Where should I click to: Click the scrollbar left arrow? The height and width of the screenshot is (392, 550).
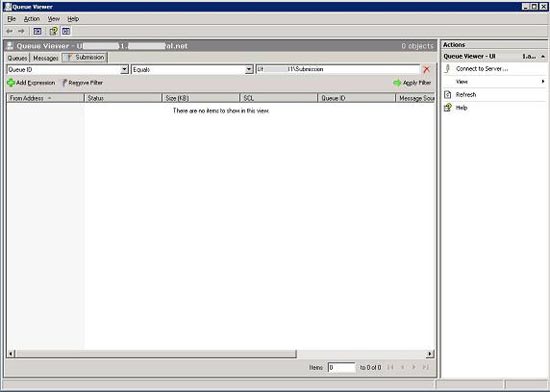pos(11,354)
